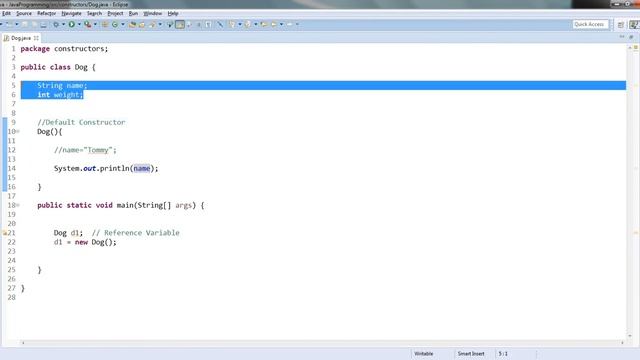Switch to the Java perspective icon
640x360 pixels.
point(633,24)
